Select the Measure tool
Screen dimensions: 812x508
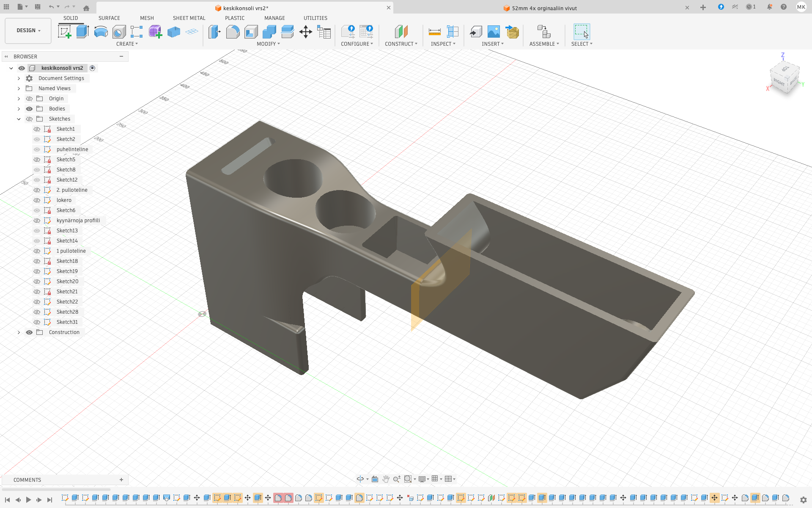pyautogui.click(x=434, y=32)
